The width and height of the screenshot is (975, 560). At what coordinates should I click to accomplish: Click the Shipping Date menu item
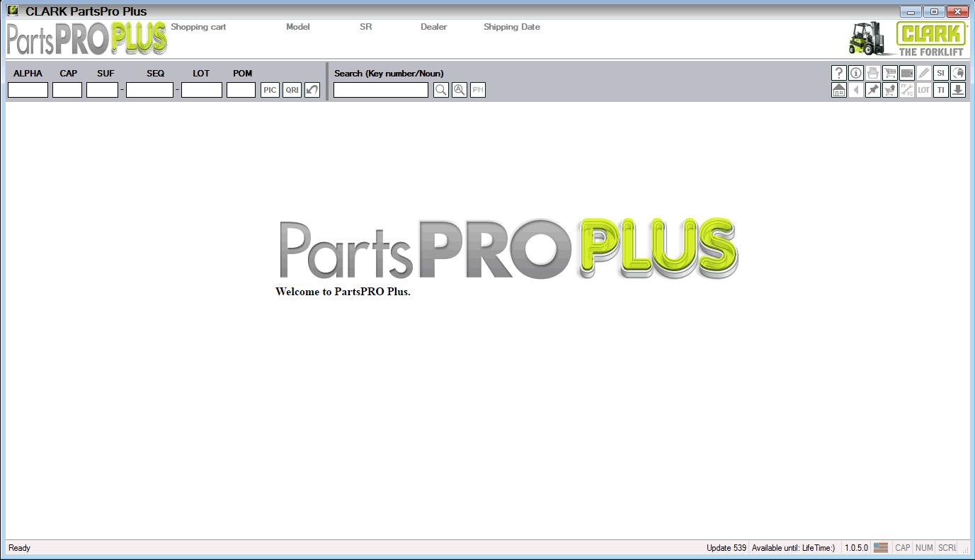pos(511,27)
